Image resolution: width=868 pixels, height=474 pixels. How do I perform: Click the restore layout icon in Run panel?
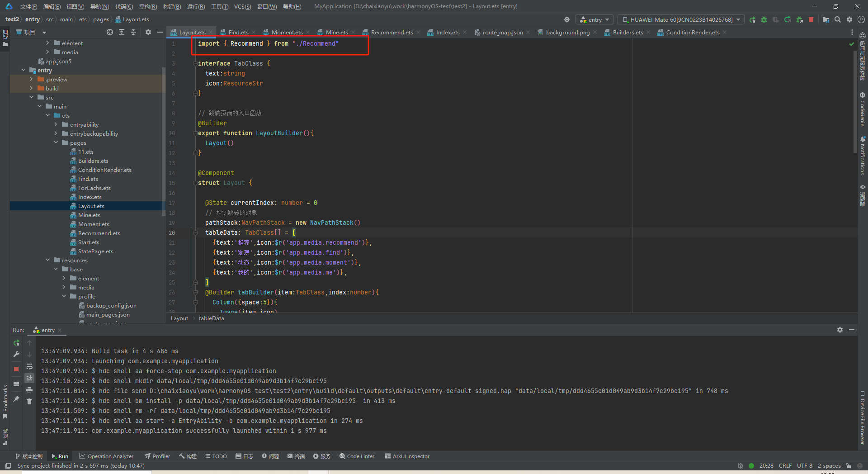(16, 384)
